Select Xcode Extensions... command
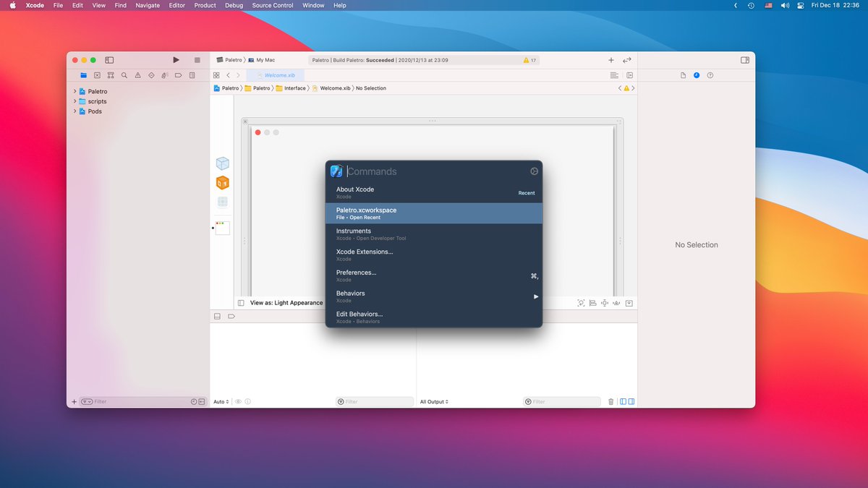The height and width of the screenshot is (488, 868). pos(434,254)
